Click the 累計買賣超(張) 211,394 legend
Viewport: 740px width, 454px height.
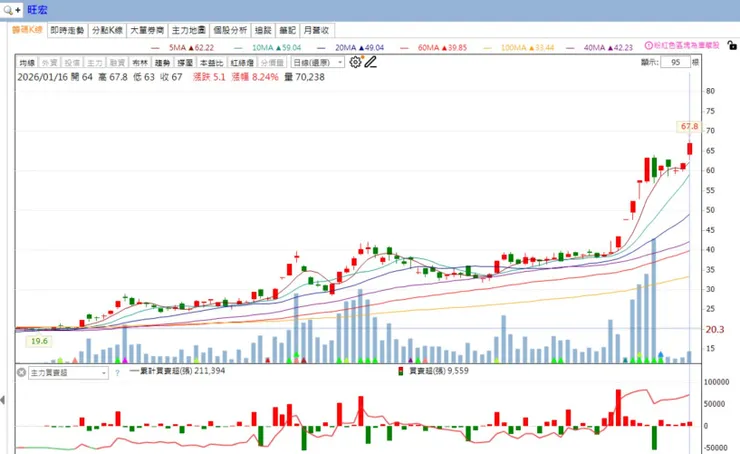pyautogui.click(x=177, y=371)
